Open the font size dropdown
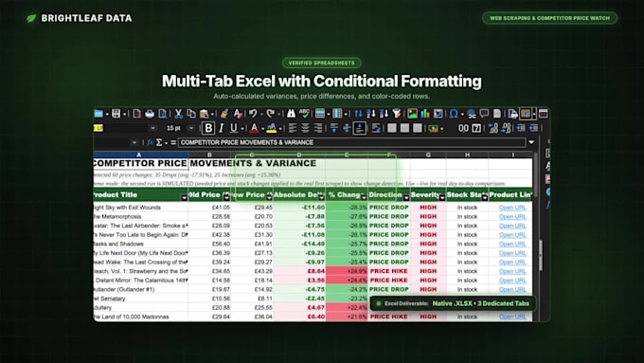The image size is (644, 363). pos(191,128)
